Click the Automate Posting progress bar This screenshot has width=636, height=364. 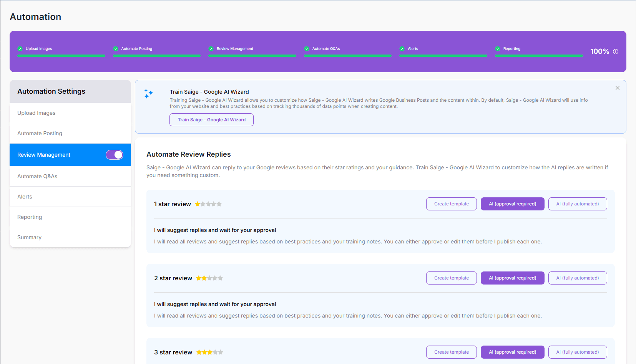point(157,56)
